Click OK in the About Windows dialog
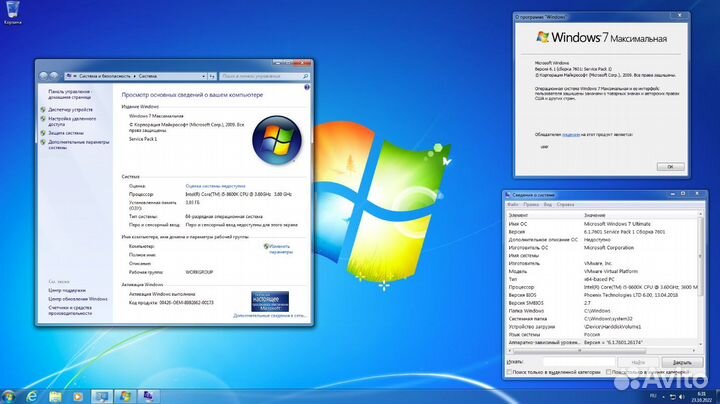This screenshot has height=404, width=720. (670, 167)
